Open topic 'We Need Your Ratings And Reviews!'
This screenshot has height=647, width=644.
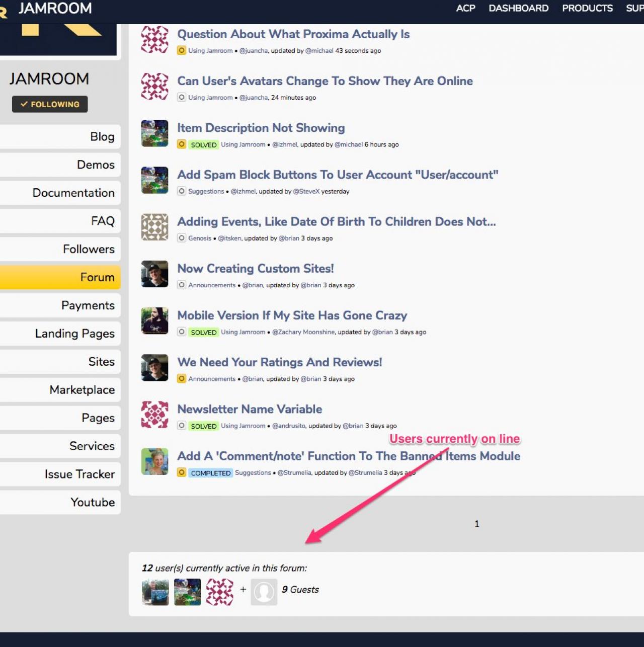[280, 362]
